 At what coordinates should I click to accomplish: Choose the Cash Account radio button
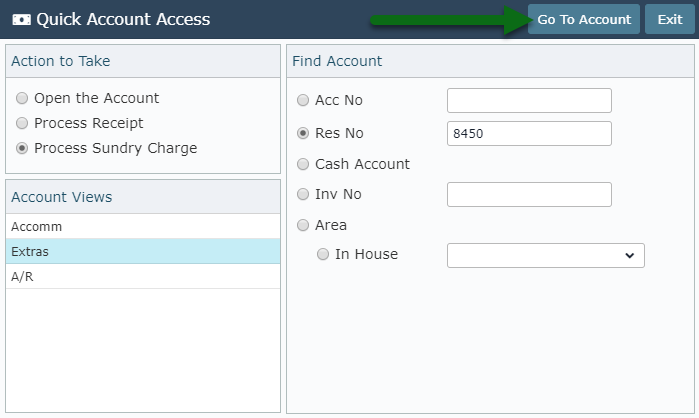pyautogui.click(x=303, y=164)
